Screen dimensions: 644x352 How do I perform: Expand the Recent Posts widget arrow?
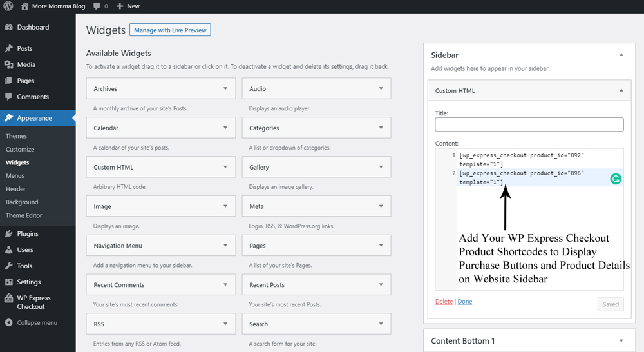[x=381, y=284]
